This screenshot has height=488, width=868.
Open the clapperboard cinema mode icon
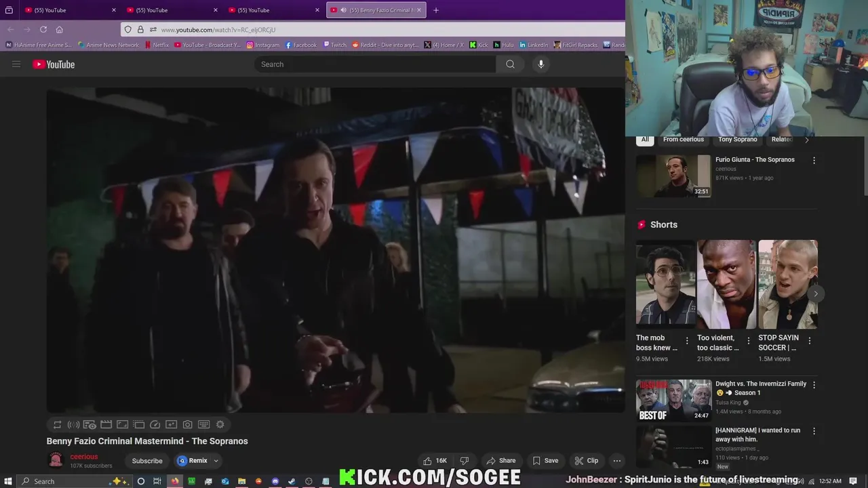106,424
